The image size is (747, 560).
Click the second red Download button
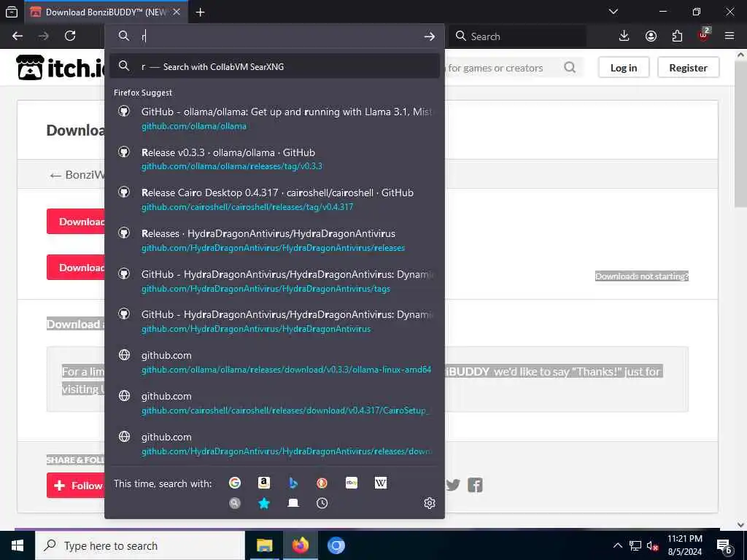point(76,267)
